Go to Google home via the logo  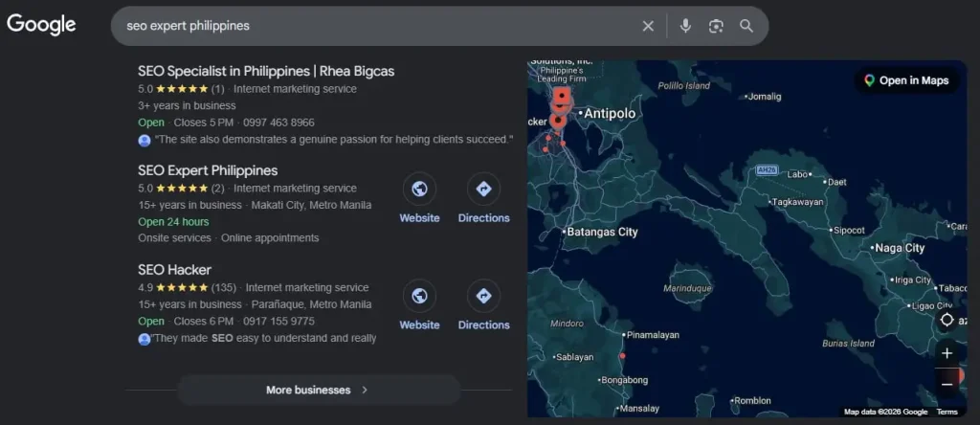point(41,25)
